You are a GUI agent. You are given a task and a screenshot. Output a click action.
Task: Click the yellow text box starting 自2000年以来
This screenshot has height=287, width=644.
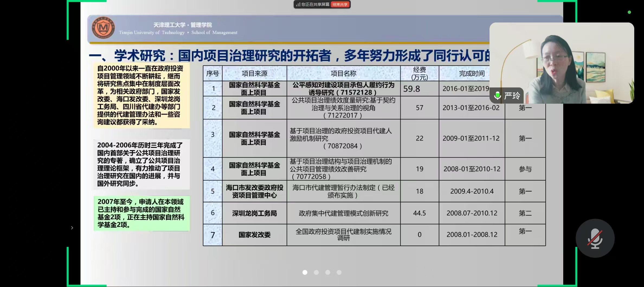coord(141,95)
